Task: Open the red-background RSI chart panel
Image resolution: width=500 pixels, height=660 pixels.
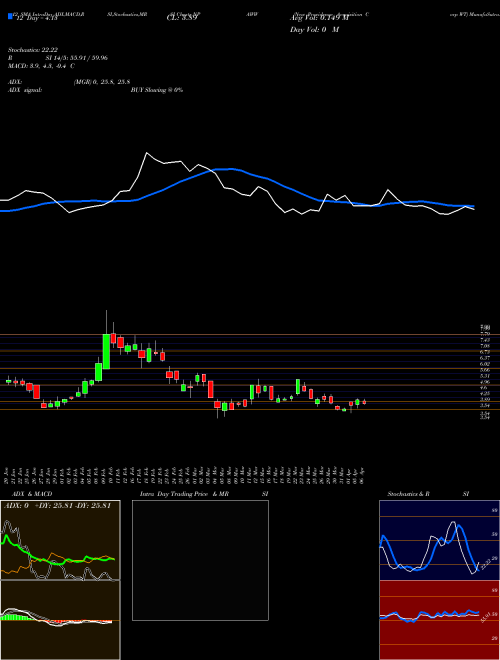Action: pyautogui.click(x=439, y=620)
